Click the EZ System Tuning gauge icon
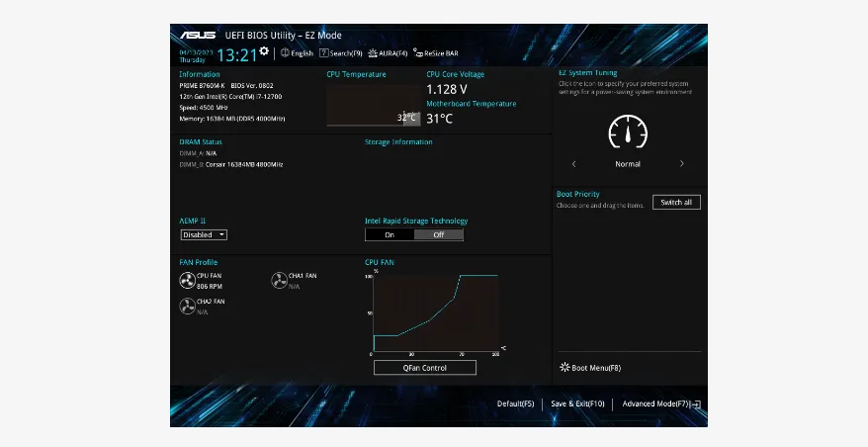This screenshot has width=868, height=447. point(628,132)
